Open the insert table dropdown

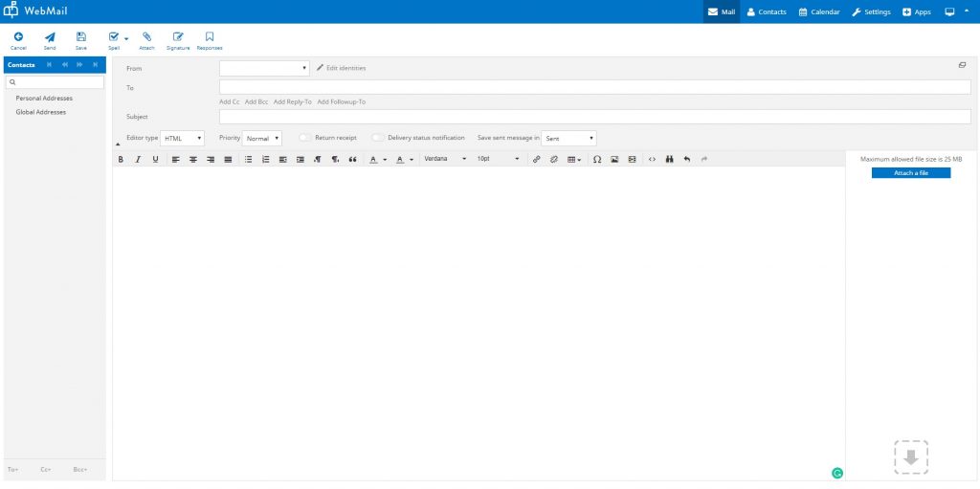coord(574,160)
